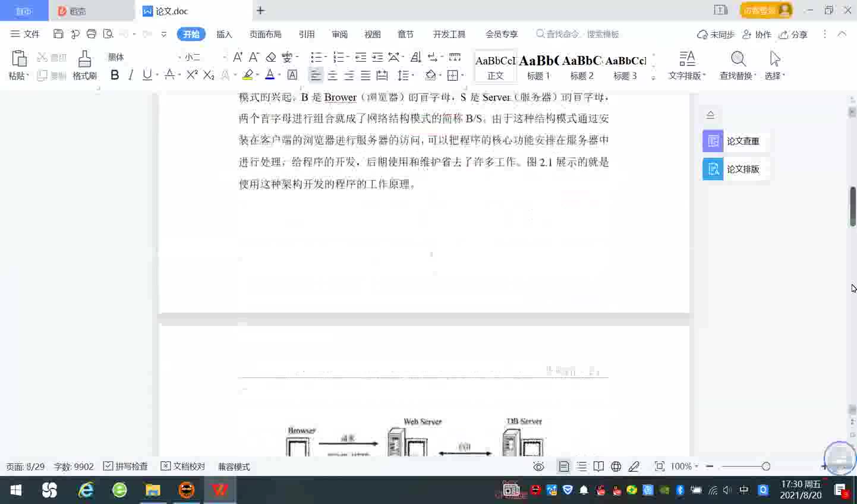857x504 pixels.
Task: Click the 分享 share button
Action: (793, 34)
